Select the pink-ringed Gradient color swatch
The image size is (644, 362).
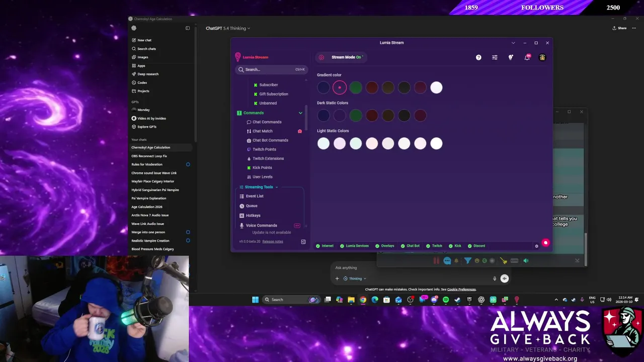(340, 87)
